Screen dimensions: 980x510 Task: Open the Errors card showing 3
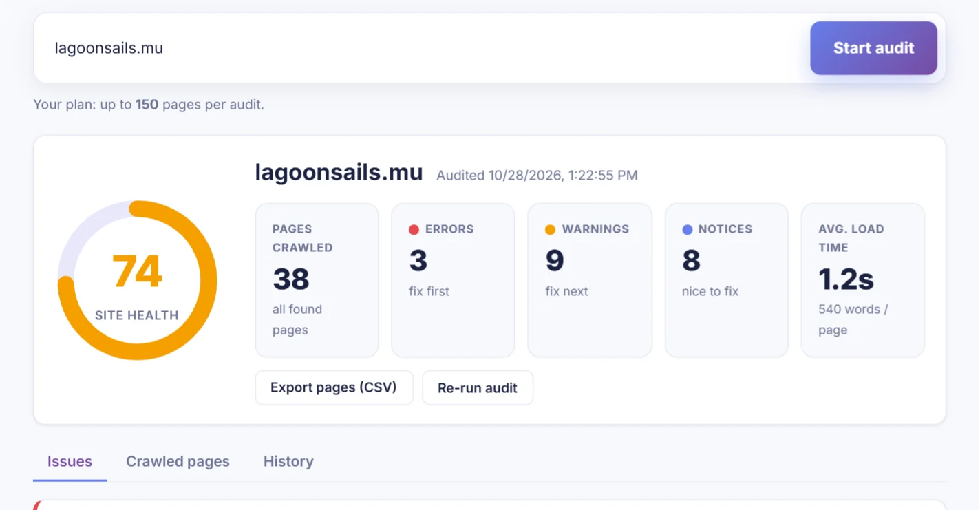point(453,280)
